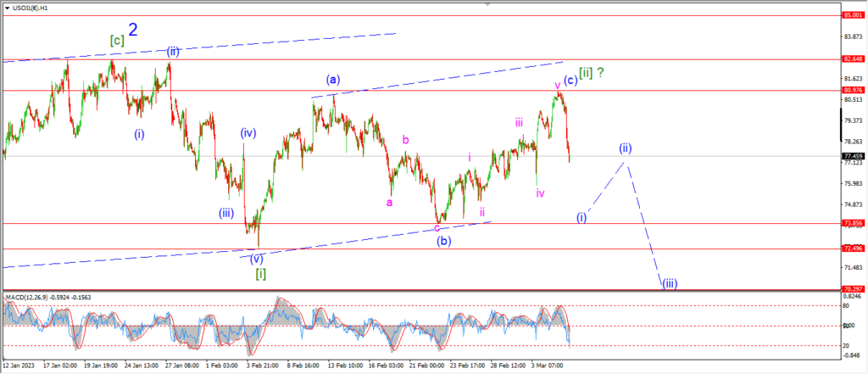Select the magenta iv wave label
Image resolution: width=868 pixels, height=374 pixels.
[540, 193]
